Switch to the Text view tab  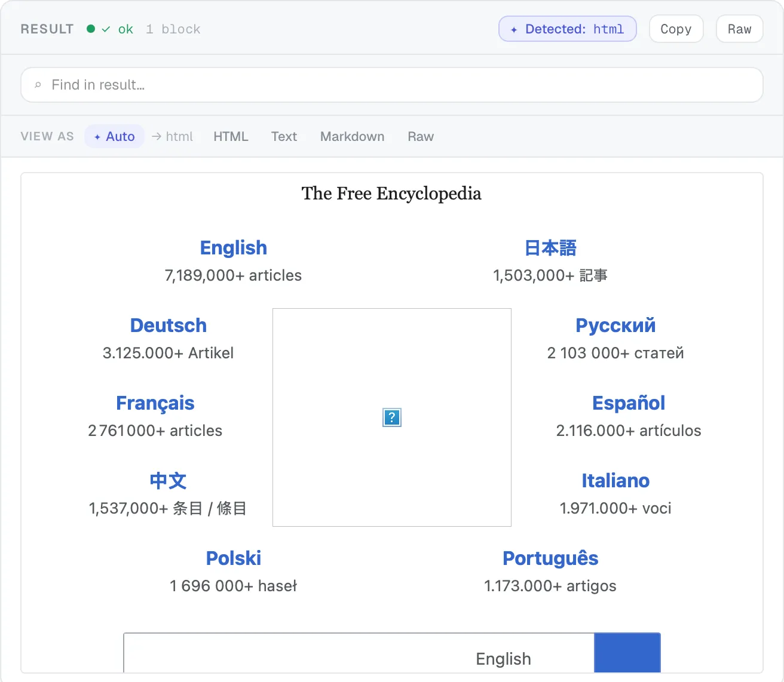pos(284,136)
